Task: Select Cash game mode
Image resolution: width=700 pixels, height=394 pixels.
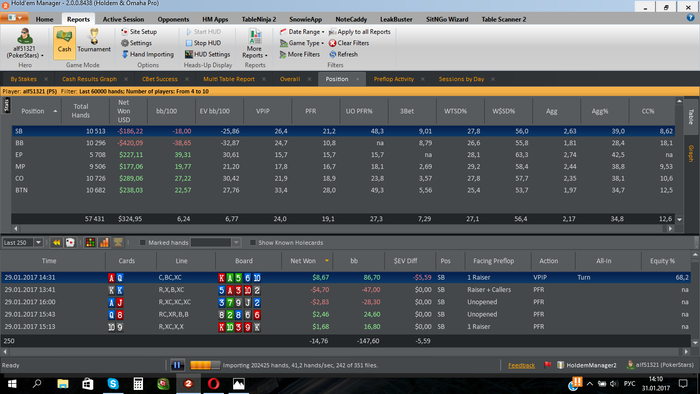Action: click(x=64, y=42)
